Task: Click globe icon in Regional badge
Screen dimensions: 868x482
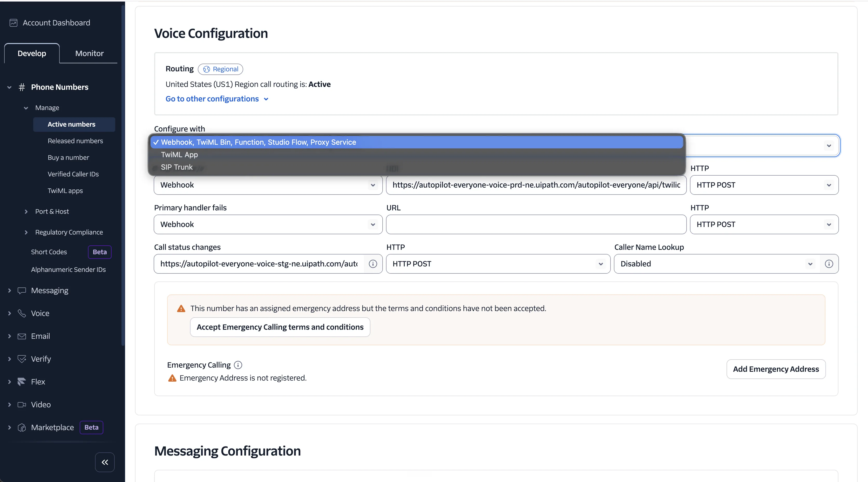Action: point(207,69)
